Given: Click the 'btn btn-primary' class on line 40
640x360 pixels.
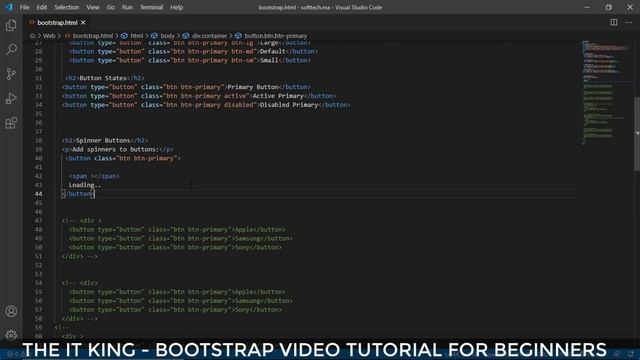Looking at the screenshot, I should [x=147, y=158].
